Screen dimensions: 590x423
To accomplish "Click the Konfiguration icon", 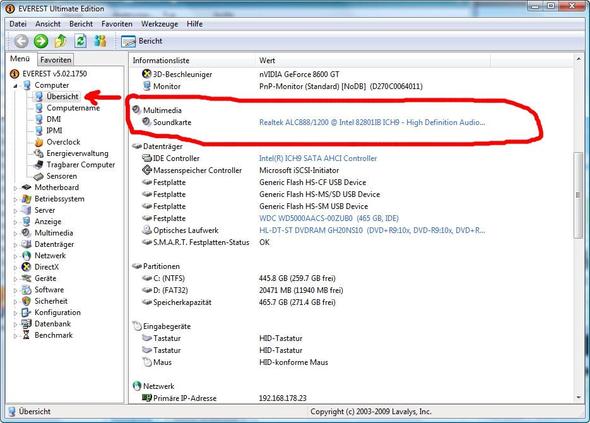I will coord(26,312).
